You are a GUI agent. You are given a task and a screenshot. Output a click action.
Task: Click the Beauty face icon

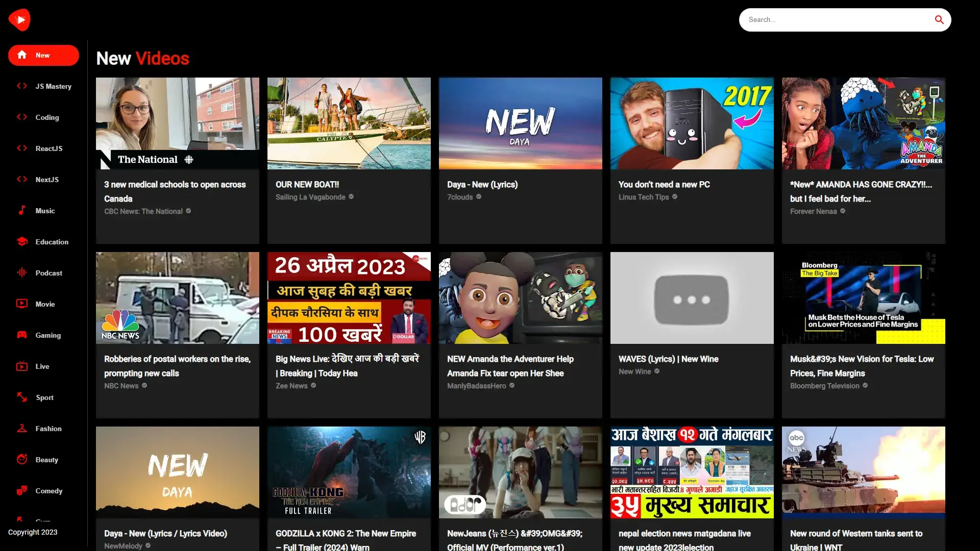tap(22, 459)
